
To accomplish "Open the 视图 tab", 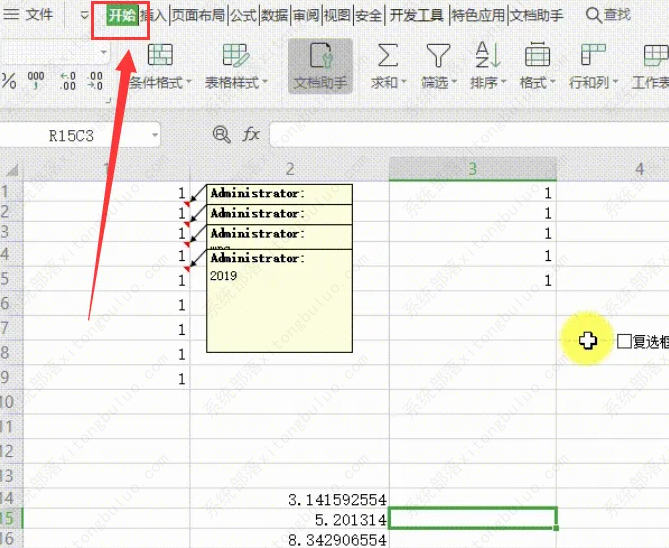I will 337,15.
